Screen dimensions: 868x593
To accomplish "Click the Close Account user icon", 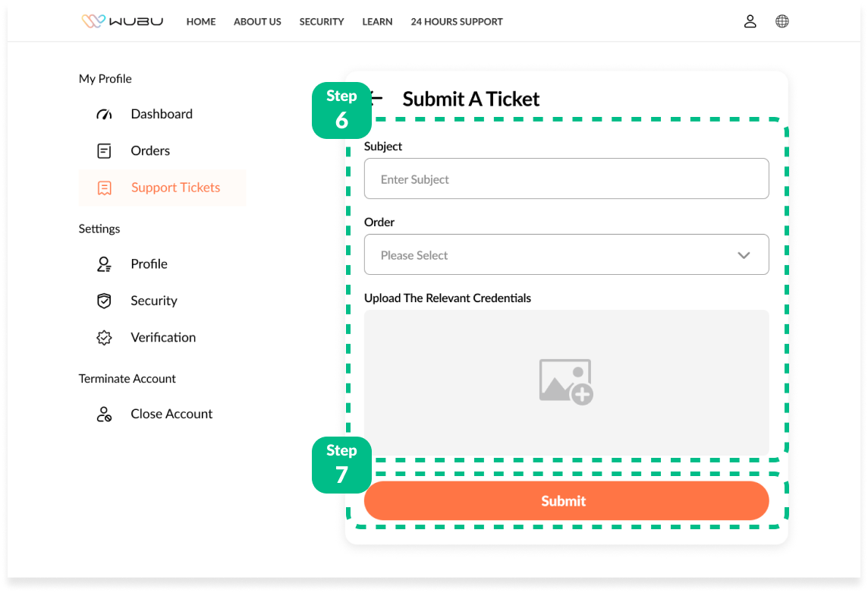I will 104,415.
